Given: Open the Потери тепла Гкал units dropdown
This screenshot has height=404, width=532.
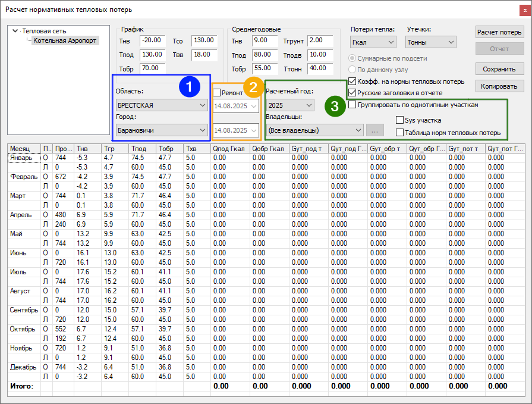Looking at the screenshot, I should point(373,42).
